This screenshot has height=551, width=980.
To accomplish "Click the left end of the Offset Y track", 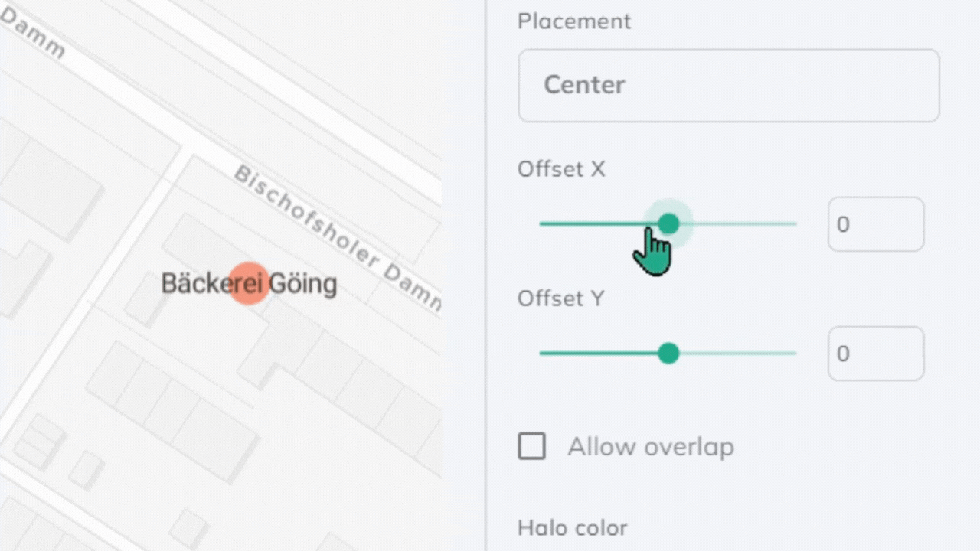I will (543, 354).
